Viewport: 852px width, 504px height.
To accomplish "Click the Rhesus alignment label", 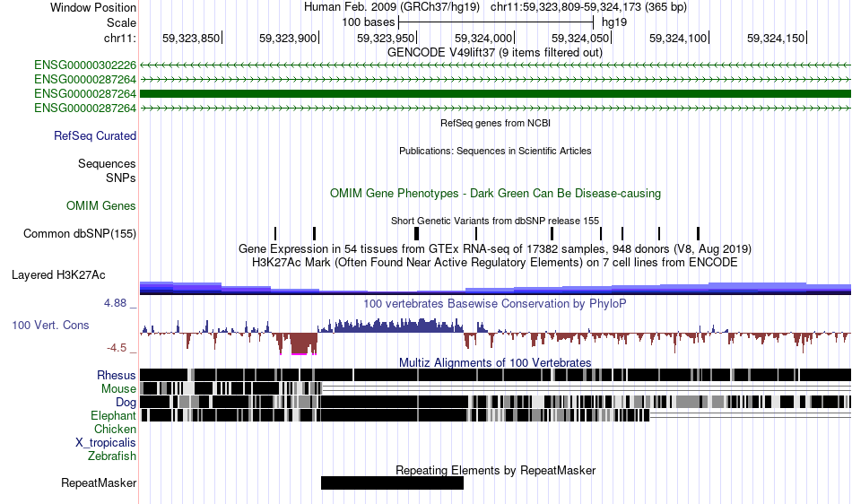I will 117,375.
